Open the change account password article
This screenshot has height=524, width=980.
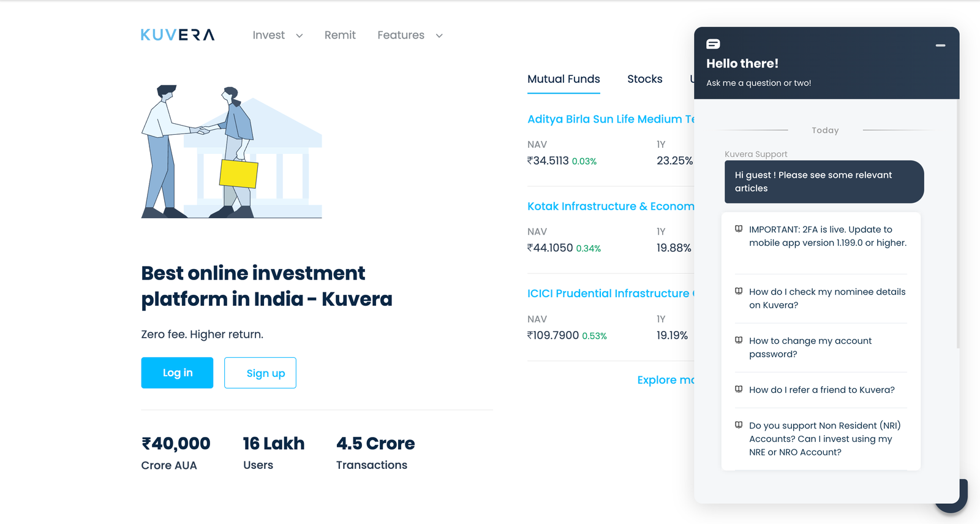810,347
